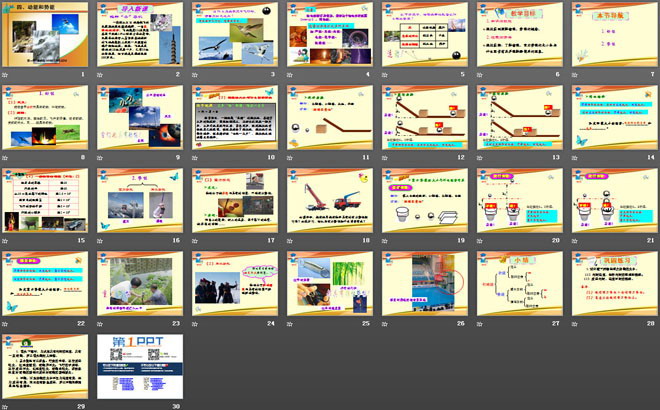Select slide 8 thumbnail with rocket launch photo
Image resolution: width=660 pixels, height=410 pixels.
[45, 117]
